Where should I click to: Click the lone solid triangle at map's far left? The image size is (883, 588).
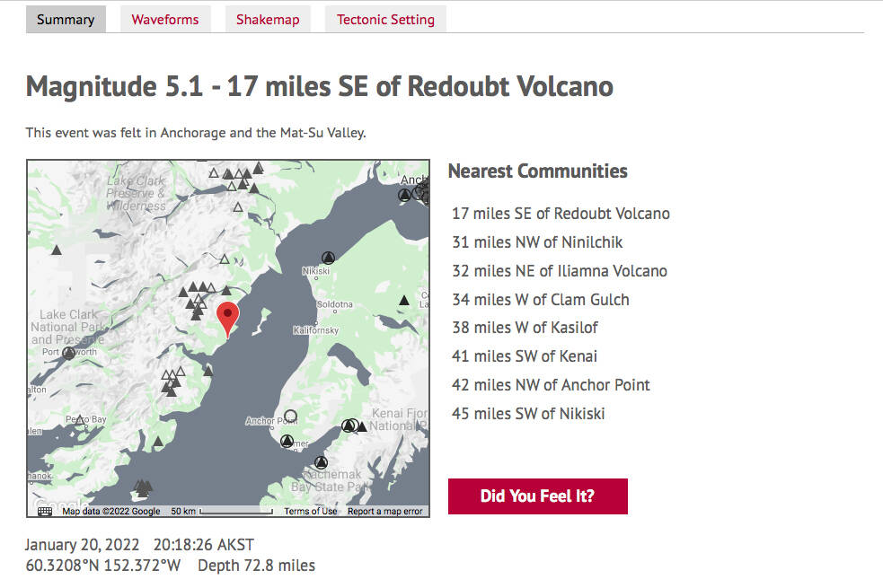(x=57, y=250)
